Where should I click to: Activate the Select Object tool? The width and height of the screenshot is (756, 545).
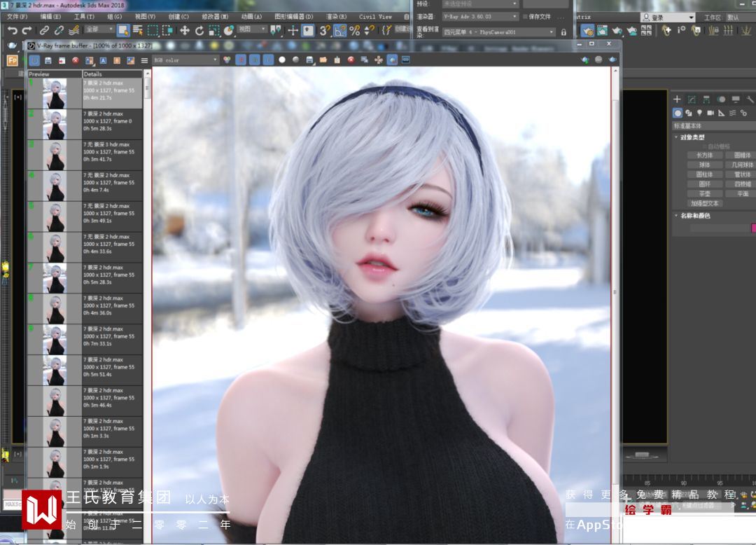pos(123,30)
